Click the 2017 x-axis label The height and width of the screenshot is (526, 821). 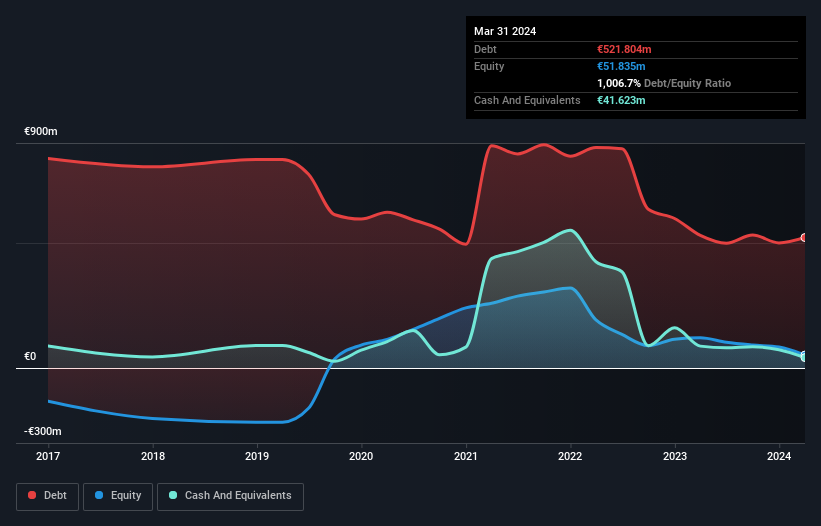tap(48, 456)
